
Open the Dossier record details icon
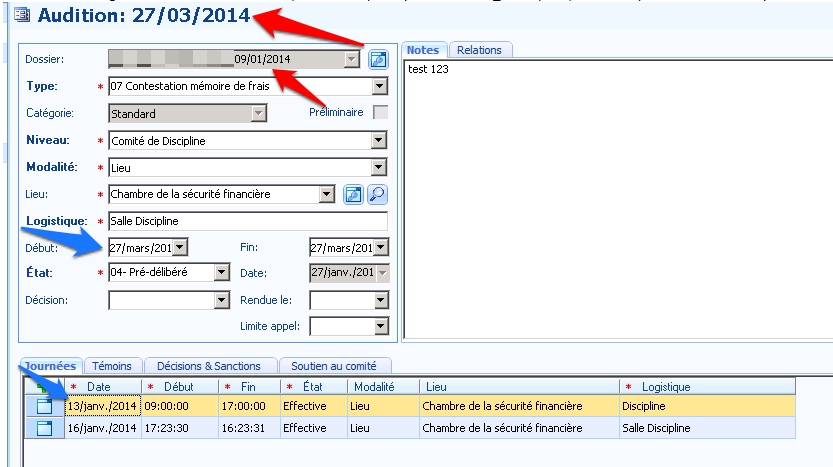pos(377,59)
